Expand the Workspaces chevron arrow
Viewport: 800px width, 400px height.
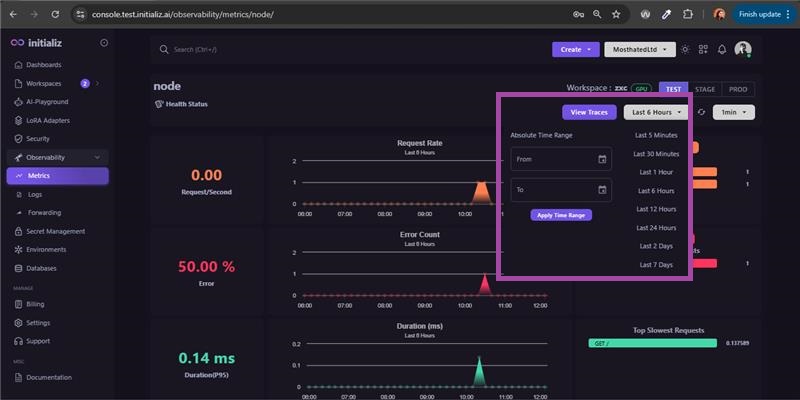(x=97, y=84)
